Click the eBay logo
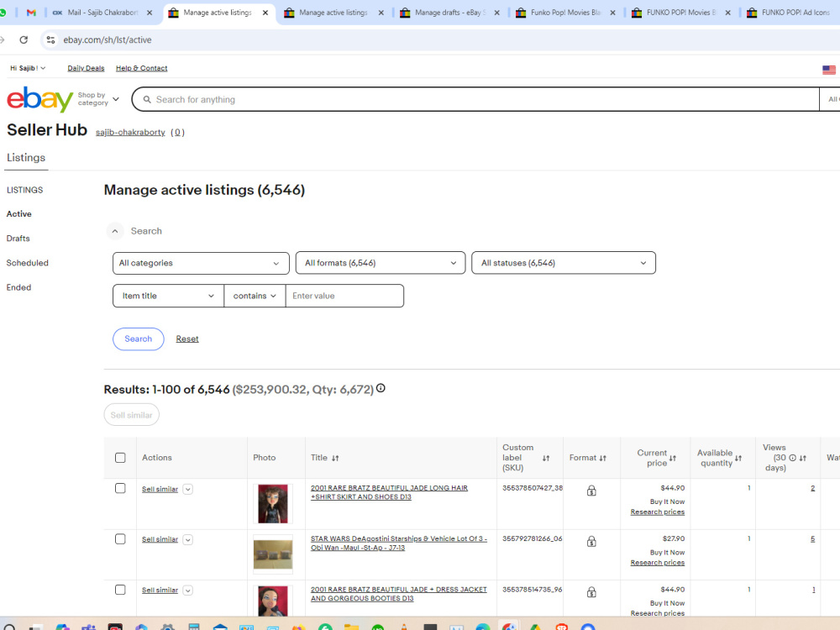This screenshot has width=840, height=630. [x=39, y=100]
